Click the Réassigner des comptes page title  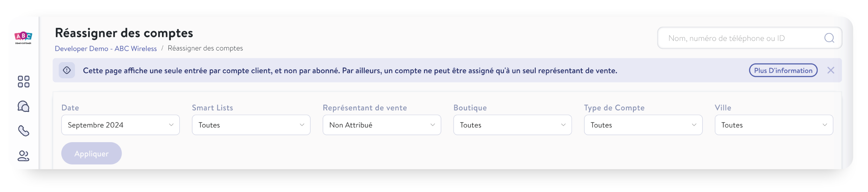(x=124, y=33)
